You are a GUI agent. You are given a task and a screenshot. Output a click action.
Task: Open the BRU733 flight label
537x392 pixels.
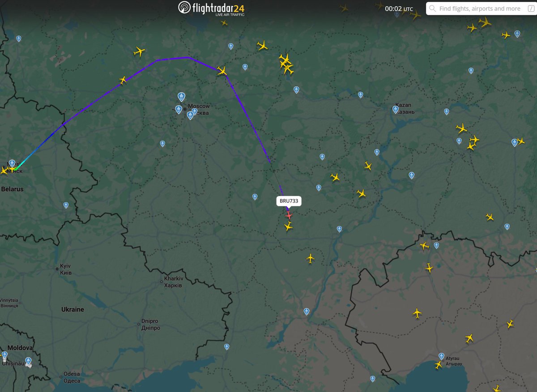point(289,201)
